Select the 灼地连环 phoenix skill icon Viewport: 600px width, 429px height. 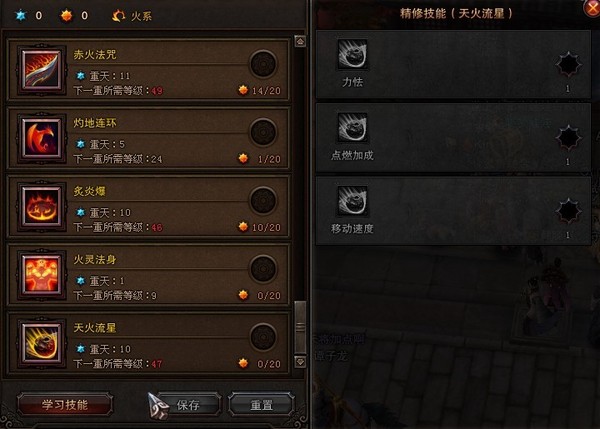click(x=42, y=138)
